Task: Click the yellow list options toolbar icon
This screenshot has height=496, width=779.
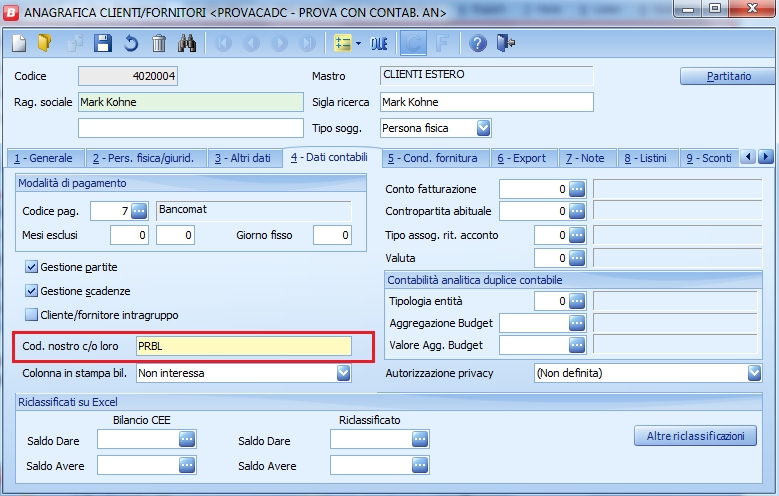Action: 343,43
